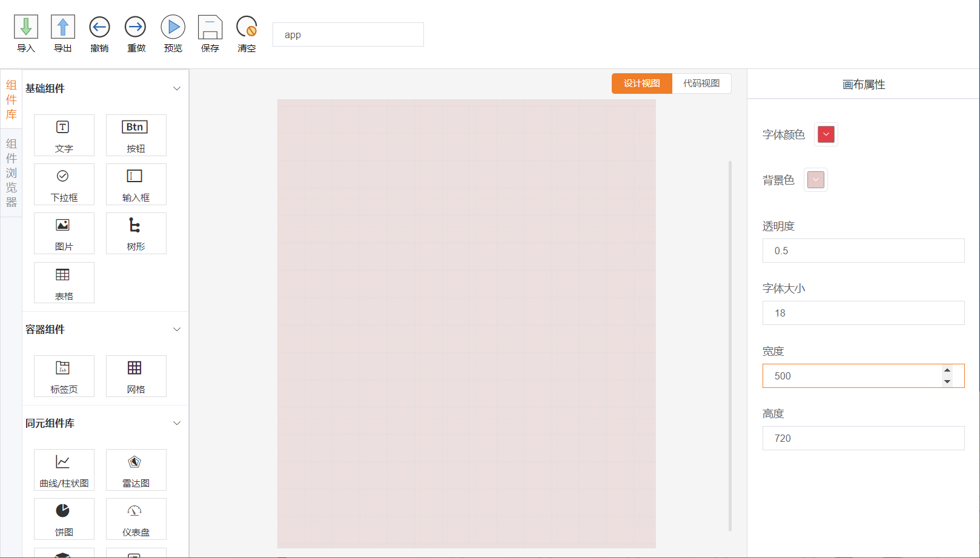This screenshot has width=980, height=558.
Task: Choose the 雷达图 radar chart component
Action: tap(136, 470)
